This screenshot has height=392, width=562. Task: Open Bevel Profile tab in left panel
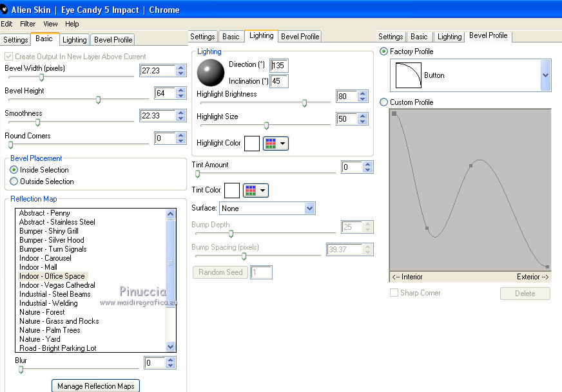point(113,39)
